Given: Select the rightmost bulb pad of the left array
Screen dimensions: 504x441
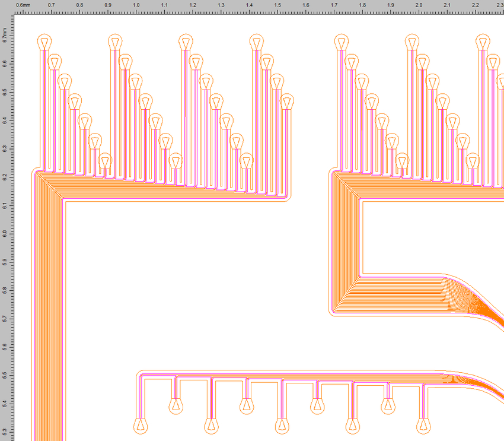Looking at the screenshot, I should coord(287,101).
